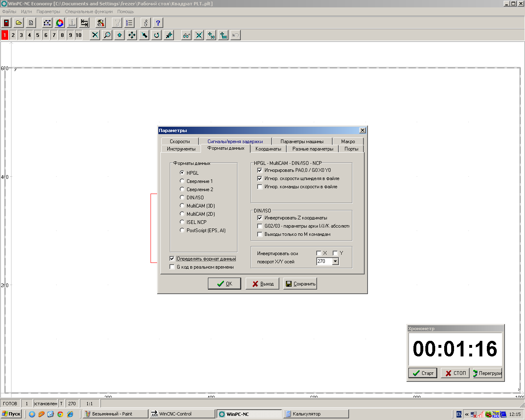
Task: Toggle Игнор. скорости шпинделя в файле checkbox
Action: point(260,178)
